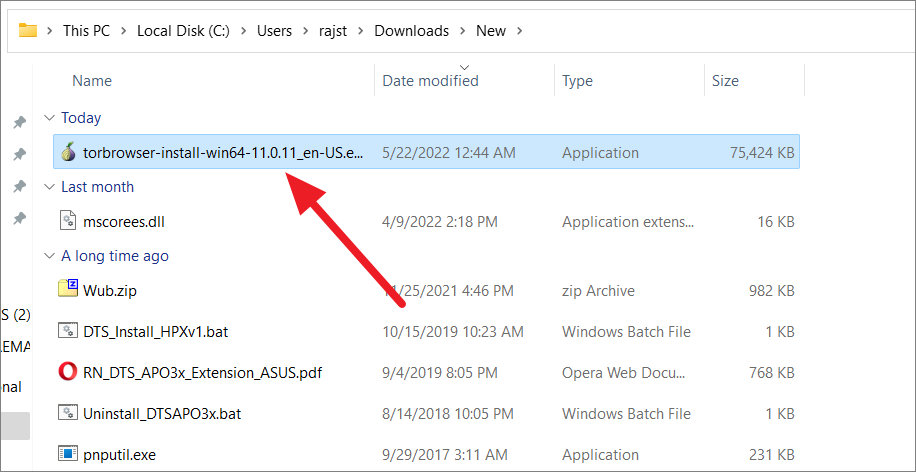Click the 768 KB size cell
Screen dimensions: 916x472
pos(771,372)
